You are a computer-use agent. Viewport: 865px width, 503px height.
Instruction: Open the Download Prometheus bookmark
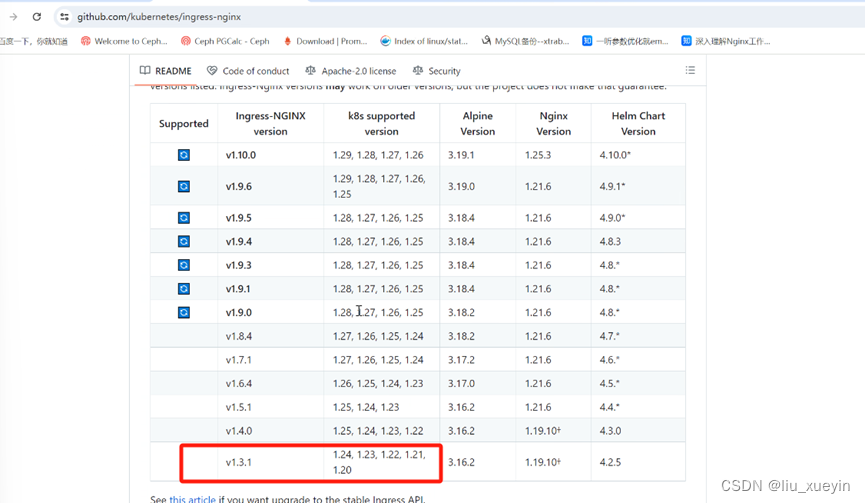(325, 41)
